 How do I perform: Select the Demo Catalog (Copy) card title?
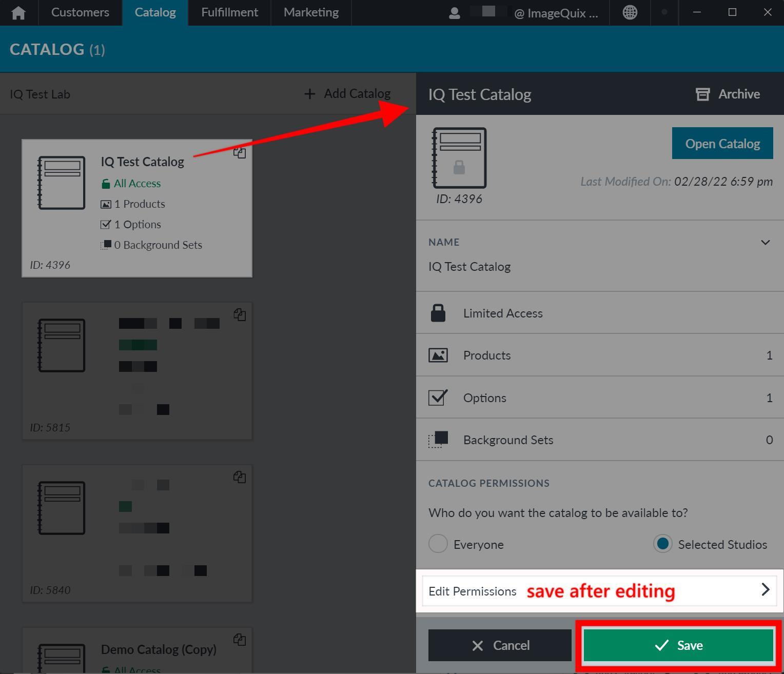(x=159, y=649)
